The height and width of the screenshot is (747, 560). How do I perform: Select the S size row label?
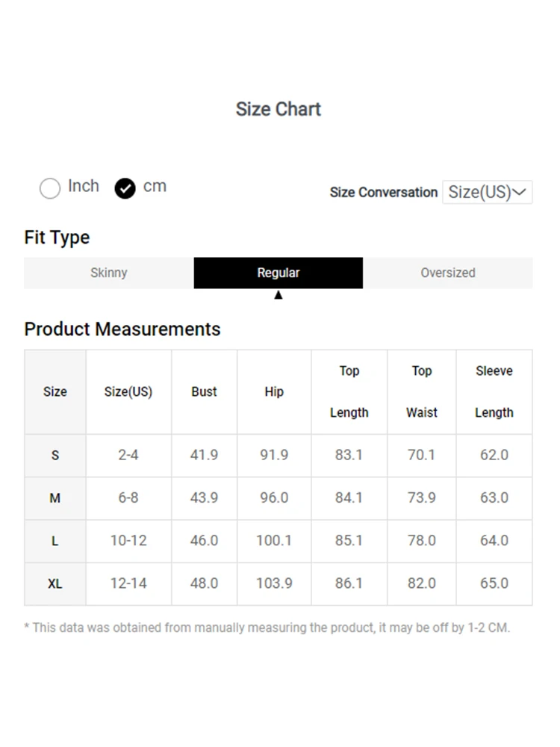point(55,456)
